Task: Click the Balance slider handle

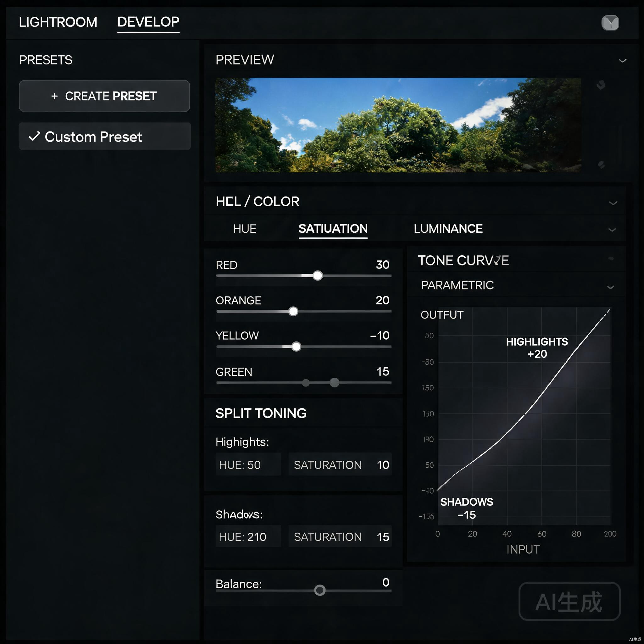Action: (x=320, y=590)
